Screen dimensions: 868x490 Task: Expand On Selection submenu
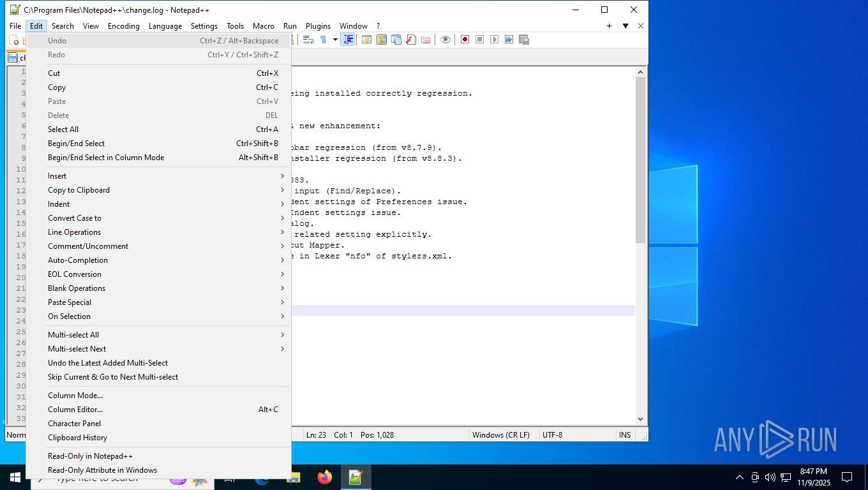click(x=159, y=316)
